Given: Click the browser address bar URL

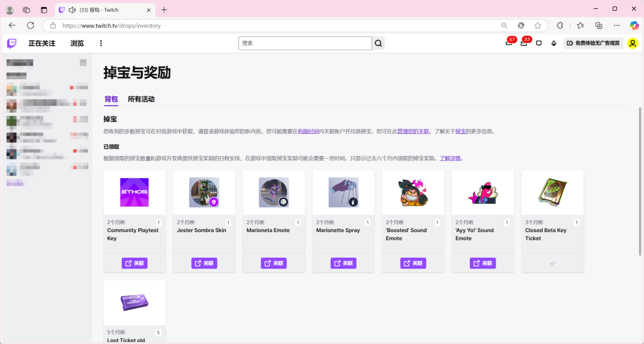Looking at the screenshot, I should click(x=111, y=25).
